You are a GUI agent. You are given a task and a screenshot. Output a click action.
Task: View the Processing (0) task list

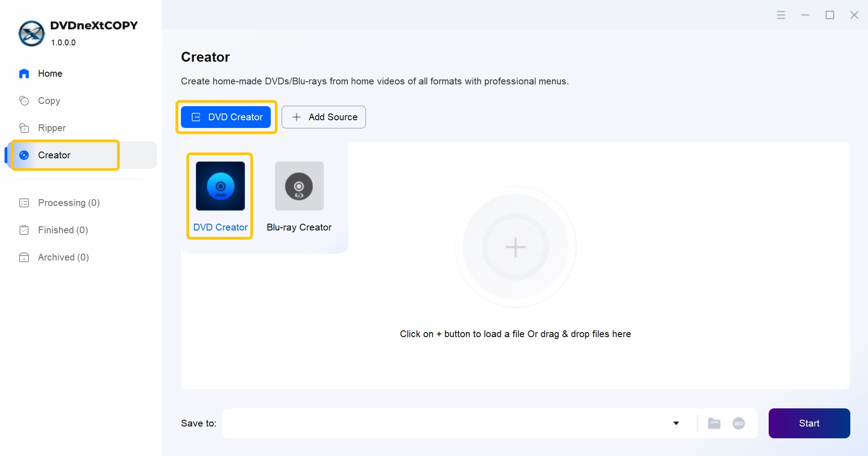(59, 203)
